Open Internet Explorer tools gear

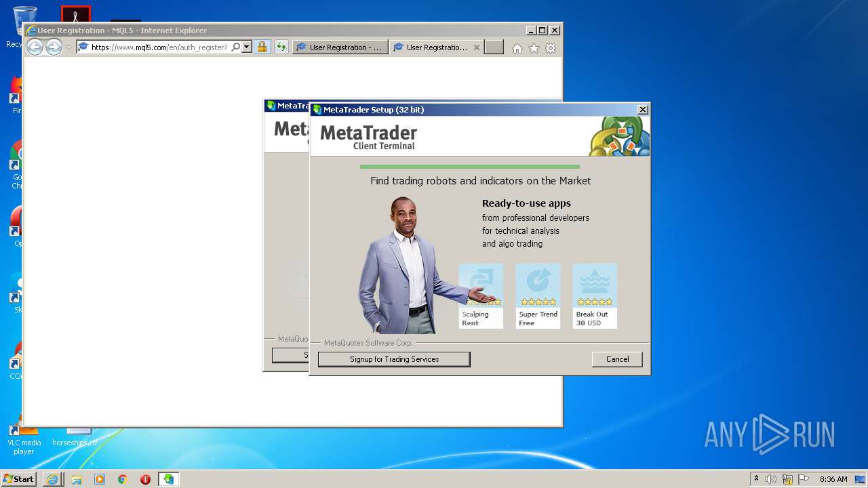(551, 48)
